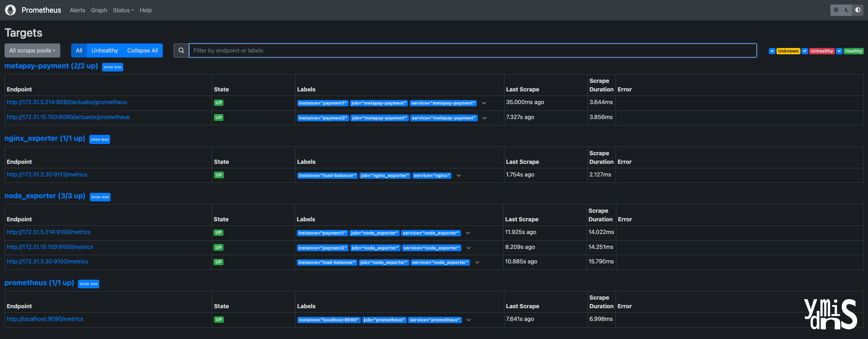Click job="prometheus" label badge
Image resolution: width=868 pixels, height=339 pixels.
384,320
